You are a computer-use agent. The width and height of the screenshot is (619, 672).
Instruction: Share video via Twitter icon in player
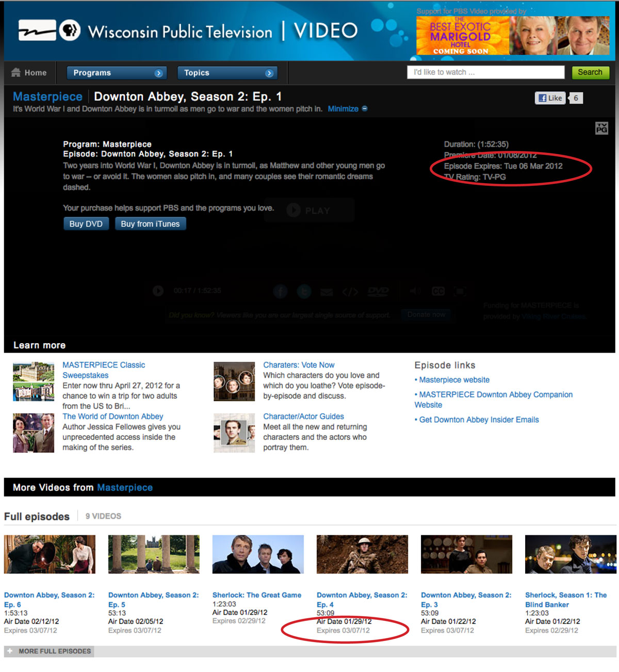(x=304, y=292)
